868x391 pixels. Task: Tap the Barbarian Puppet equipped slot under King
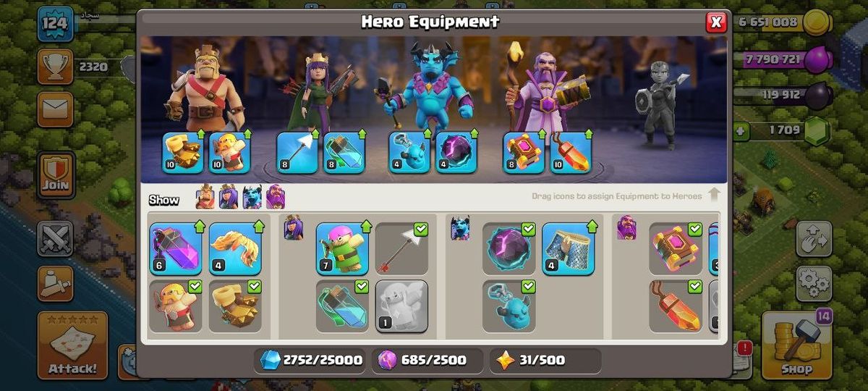[x=229, y=152]
